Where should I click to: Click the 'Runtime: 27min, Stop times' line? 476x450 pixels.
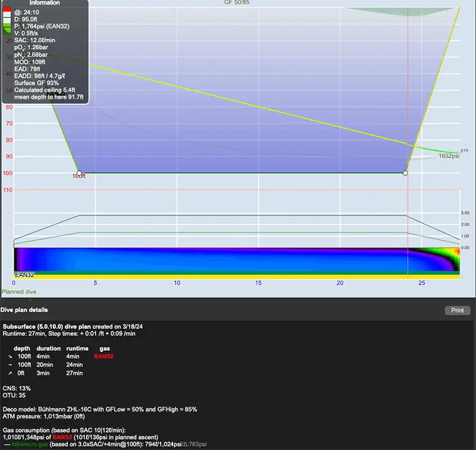point(69,333)
